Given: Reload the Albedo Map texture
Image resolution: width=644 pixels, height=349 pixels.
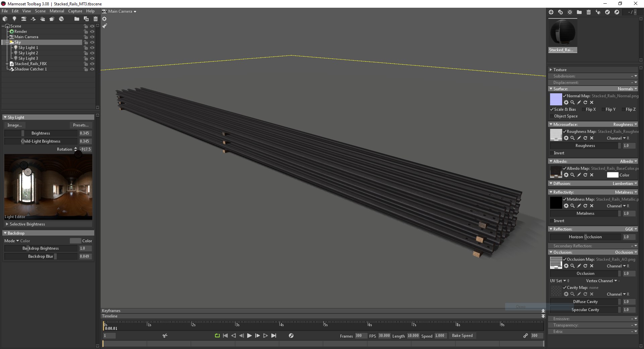Looking at the screenshot, I should click(x=585, y=175).
